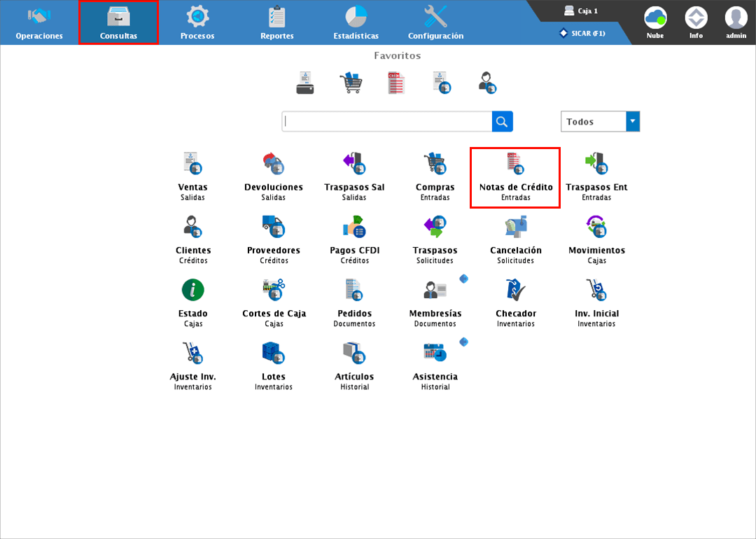This screenshot has height=539, width=756.
Task: Select the Notas de Crédito Entradas icon
Action: 515,164
